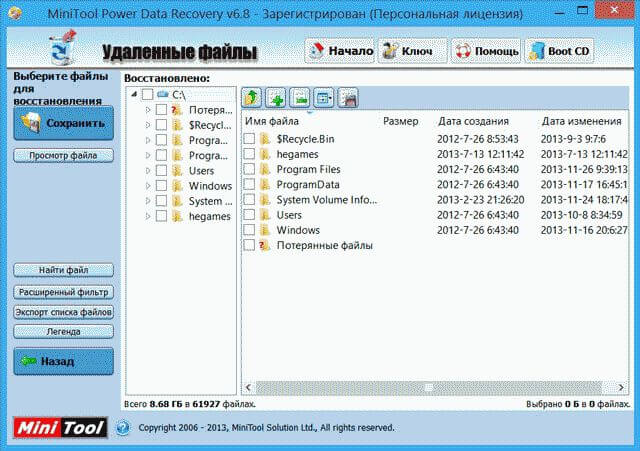
Task: Expand the $Recycl... node in the tree
Action: coord(148,125)
